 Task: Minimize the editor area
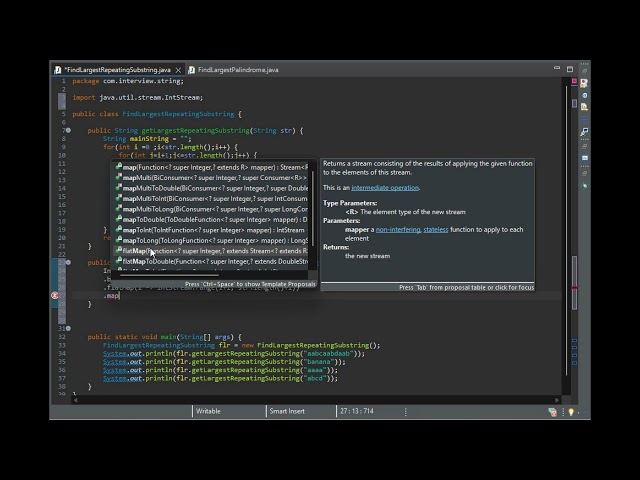point(557,68)
